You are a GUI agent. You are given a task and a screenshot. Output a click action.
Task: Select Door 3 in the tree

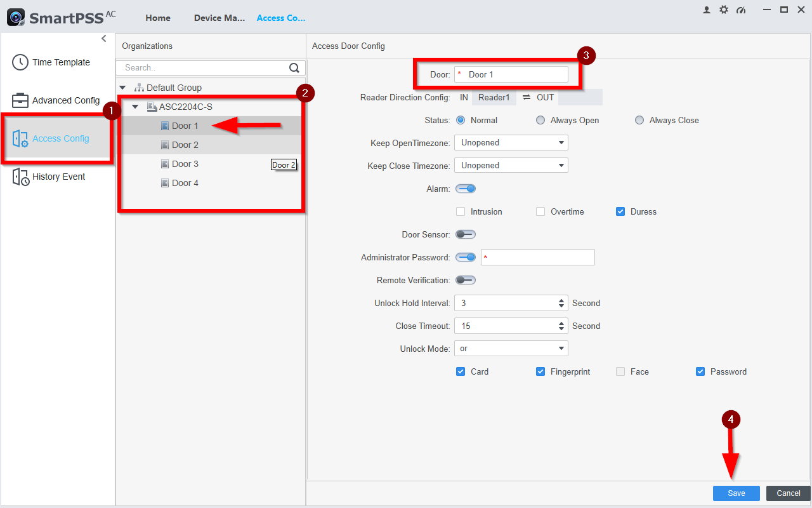185,164
